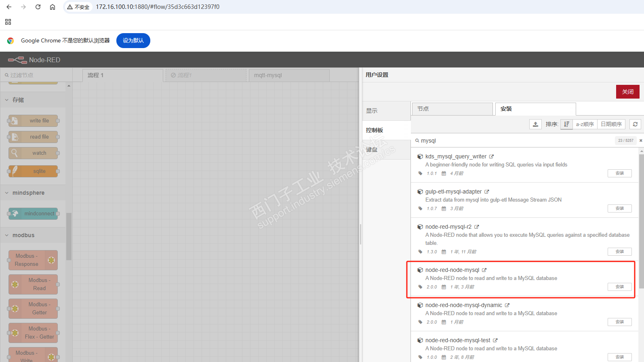Image resolution: width=644 pixels, height=362 pixels.
Task: Collapse the 存储 palette category
Action: (33, 100)
